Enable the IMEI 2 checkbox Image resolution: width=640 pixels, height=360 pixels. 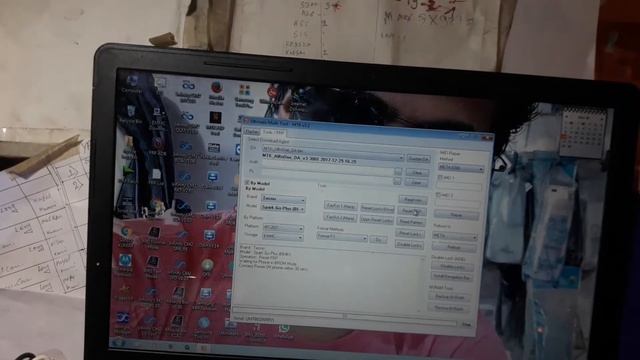(438, 195)
